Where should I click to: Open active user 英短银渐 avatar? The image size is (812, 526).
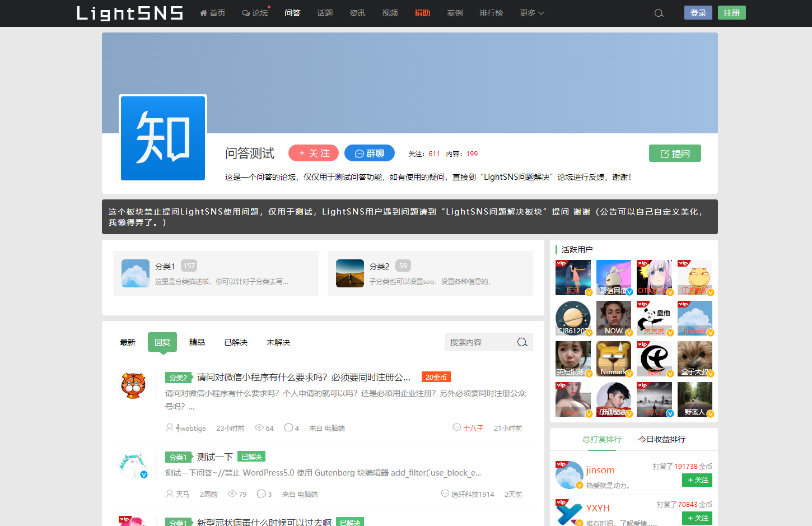tap(573, 359)
